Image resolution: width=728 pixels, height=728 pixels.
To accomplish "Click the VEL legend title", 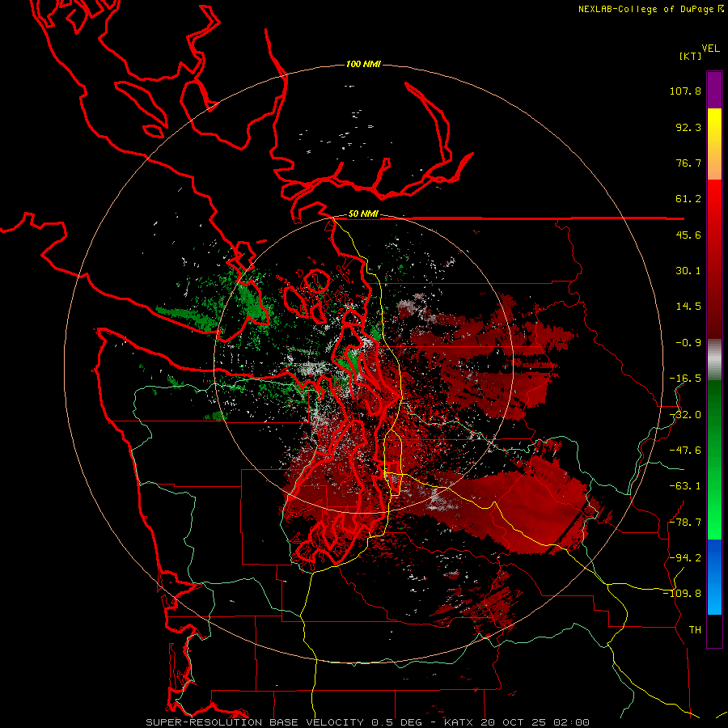I will point(710,49).
